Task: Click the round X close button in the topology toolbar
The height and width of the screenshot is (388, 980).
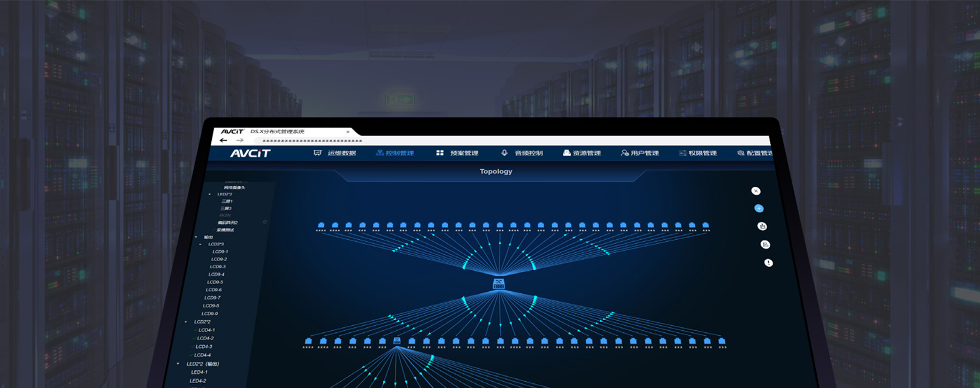Action: [x=756, y=191]
